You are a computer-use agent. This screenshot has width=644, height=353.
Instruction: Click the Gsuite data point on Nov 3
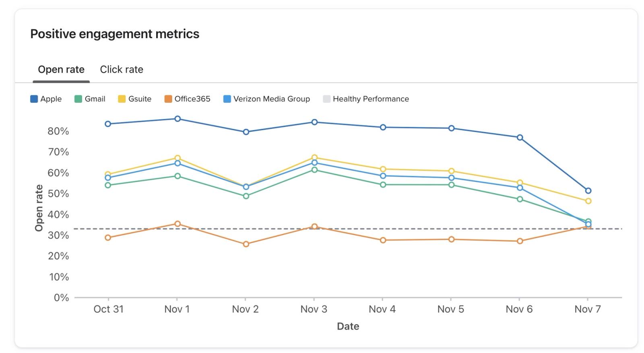coord(314,157)
